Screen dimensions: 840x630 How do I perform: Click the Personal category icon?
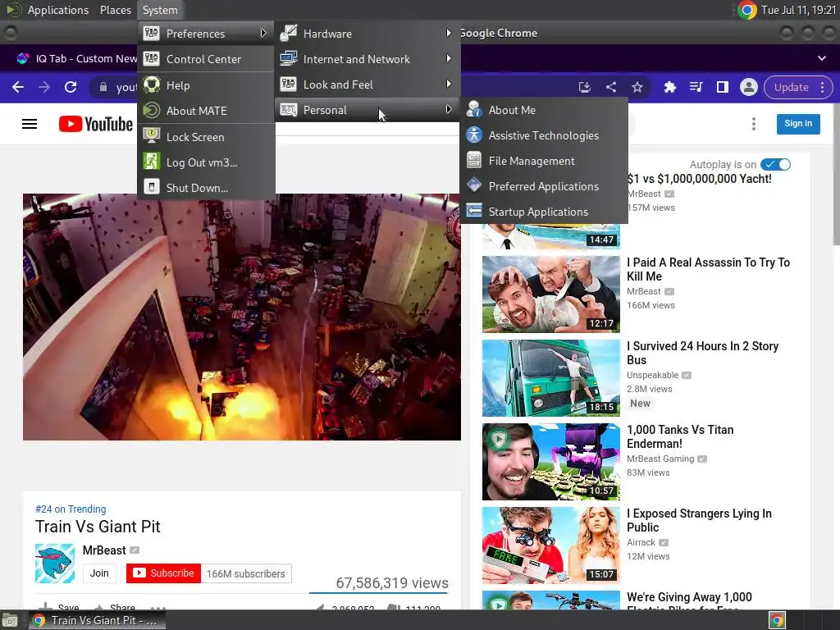click(288, 110)
